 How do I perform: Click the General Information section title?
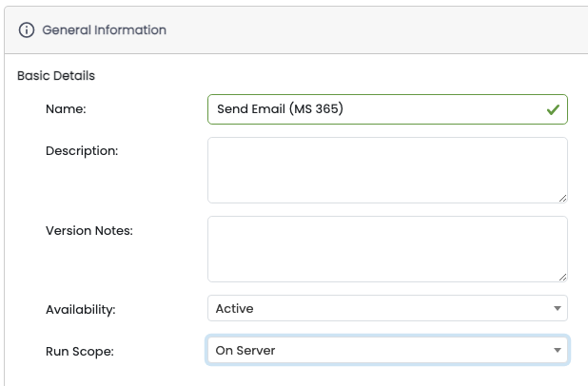[x=105, y=30]
